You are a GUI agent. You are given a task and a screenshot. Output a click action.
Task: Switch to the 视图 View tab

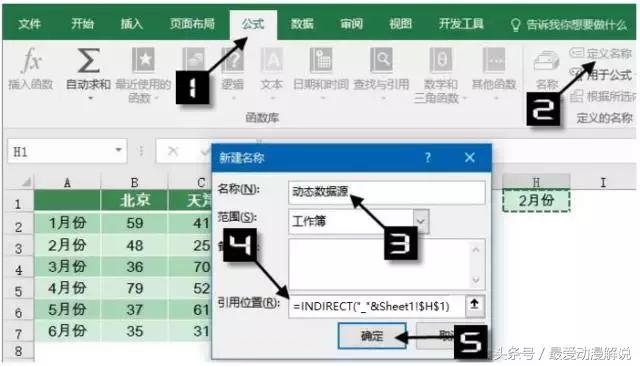click(x=400, y=24)
